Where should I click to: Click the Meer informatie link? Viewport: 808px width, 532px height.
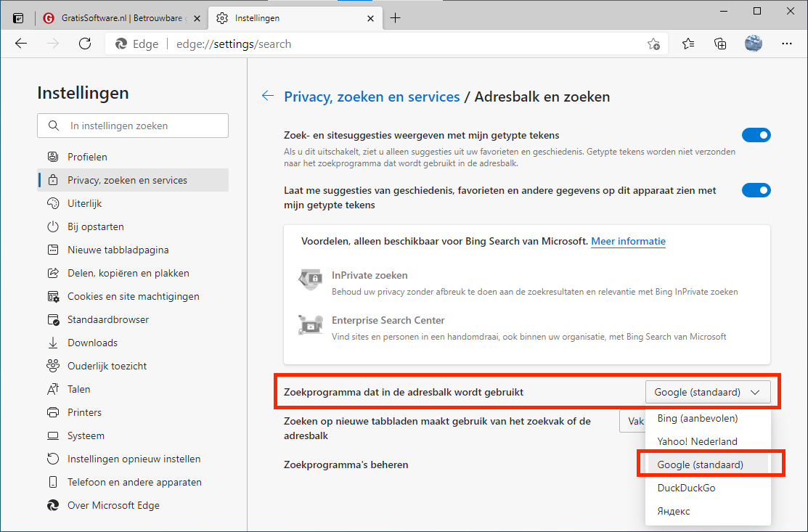point(628,241)
